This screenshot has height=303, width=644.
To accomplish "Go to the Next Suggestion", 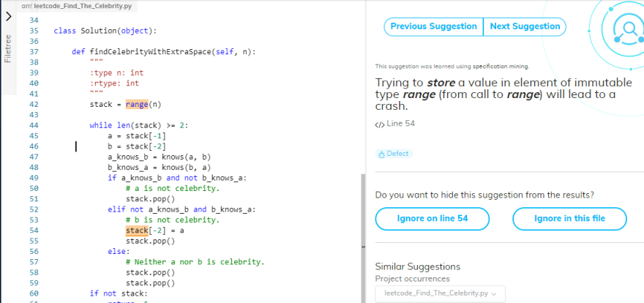I will pyautogui.click(x=525, y=26).
